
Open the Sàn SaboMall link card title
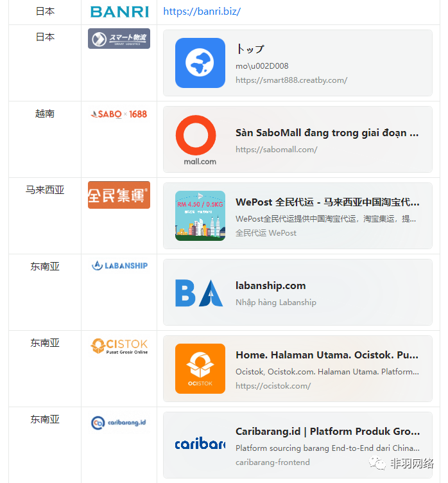click(x=327, y=133)
